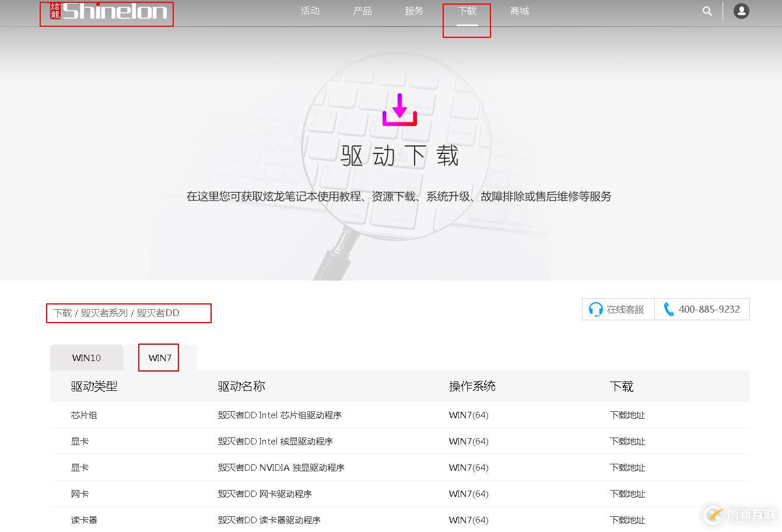Click 下载地址 for 网卡驱动程序
This screenshot has height=532, width=782.
(627, 494)
